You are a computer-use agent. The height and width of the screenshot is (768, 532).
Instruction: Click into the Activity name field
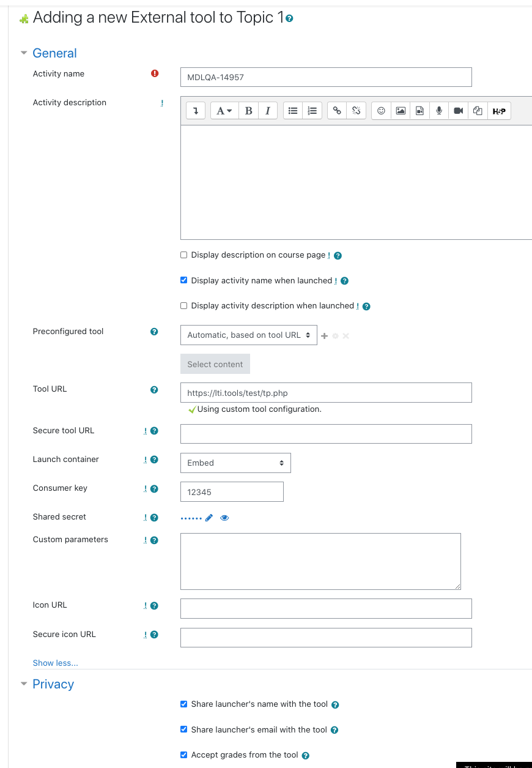(326, 77)
